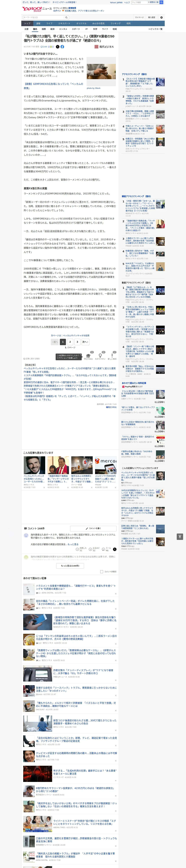Click the 現代ビジネス publisher logo
The width and height of the screenshot is (186, 868).
tap(104, 47)
